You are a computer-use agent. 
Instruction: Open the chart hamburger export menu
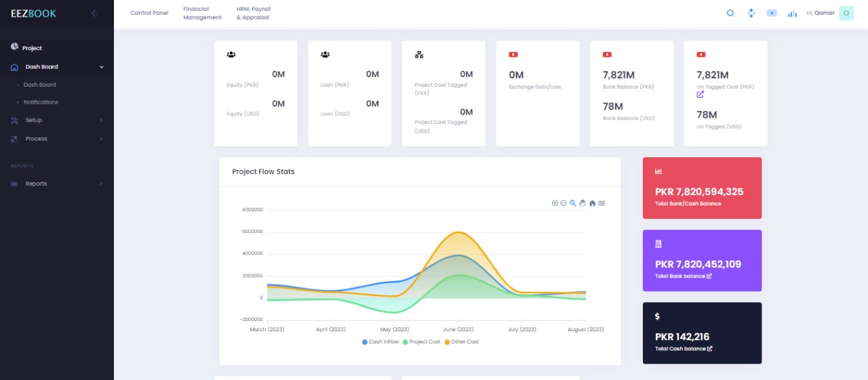[x=601, y=203]
